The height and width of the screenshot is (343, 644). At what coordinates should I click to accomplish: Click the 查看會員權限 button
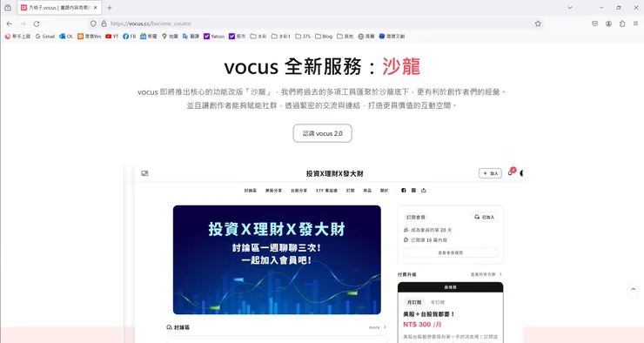pyautogui.click(x=451, y=252)
